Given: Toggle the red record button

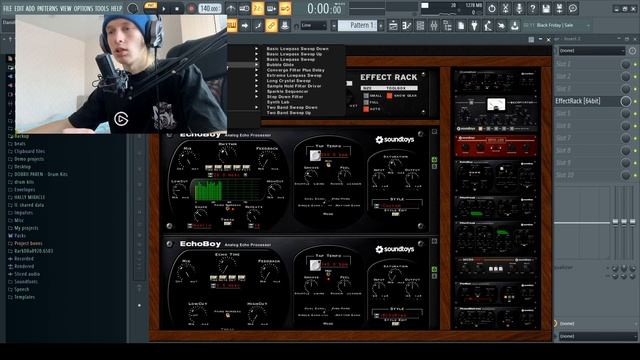Looking at the screenshot, I should coord(191,9).
